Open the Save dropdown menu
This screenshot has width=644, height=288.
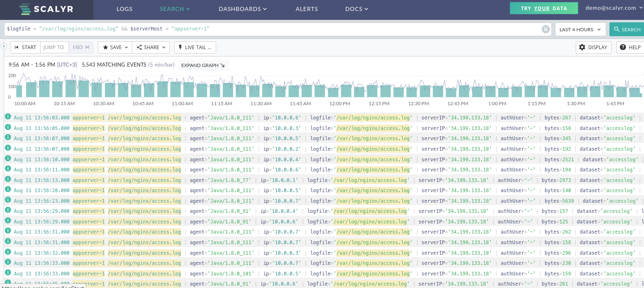pyautogui.click(x=115, y=48)
